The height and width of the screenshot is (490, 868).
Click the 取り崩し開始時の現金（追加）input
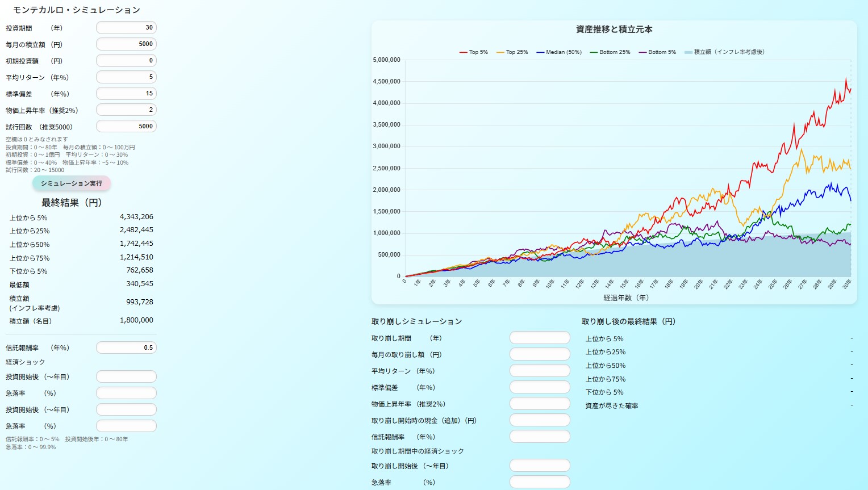point(540,420)
